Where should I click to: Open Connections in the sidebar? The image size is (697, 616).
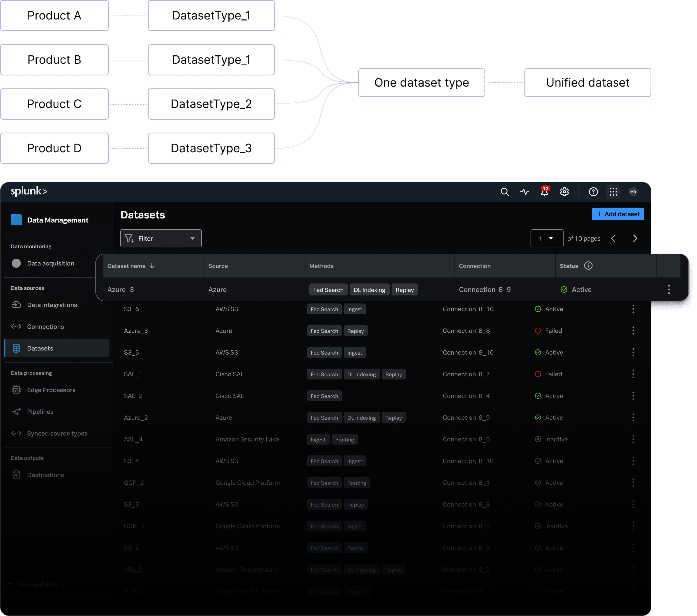click(x=45, y=327)
